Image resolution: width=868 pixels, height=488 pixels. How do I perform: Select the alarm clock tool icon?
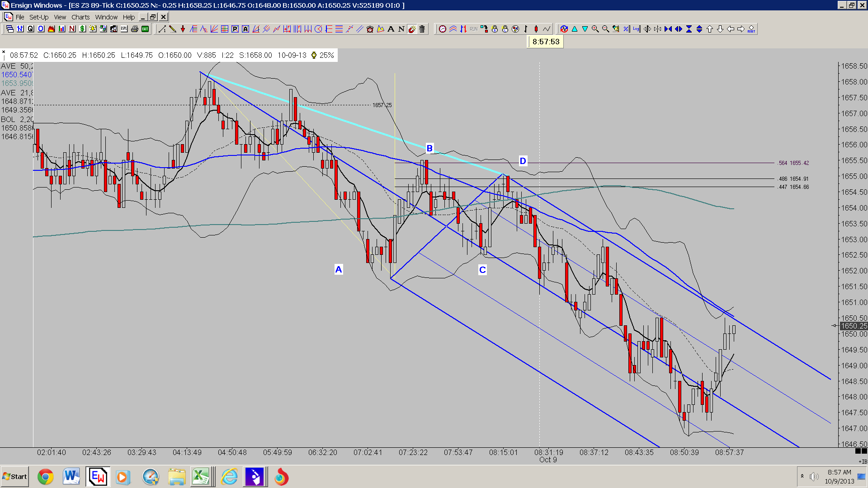[x=370, y=29]
